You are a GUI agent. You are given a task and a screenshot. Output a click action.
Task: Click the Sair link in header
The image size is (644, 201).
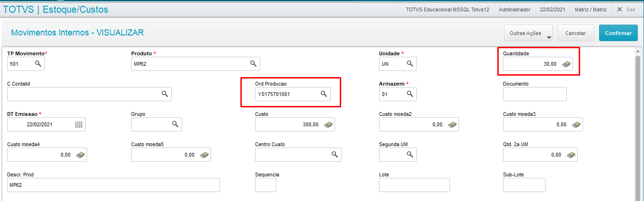[631, 9]
